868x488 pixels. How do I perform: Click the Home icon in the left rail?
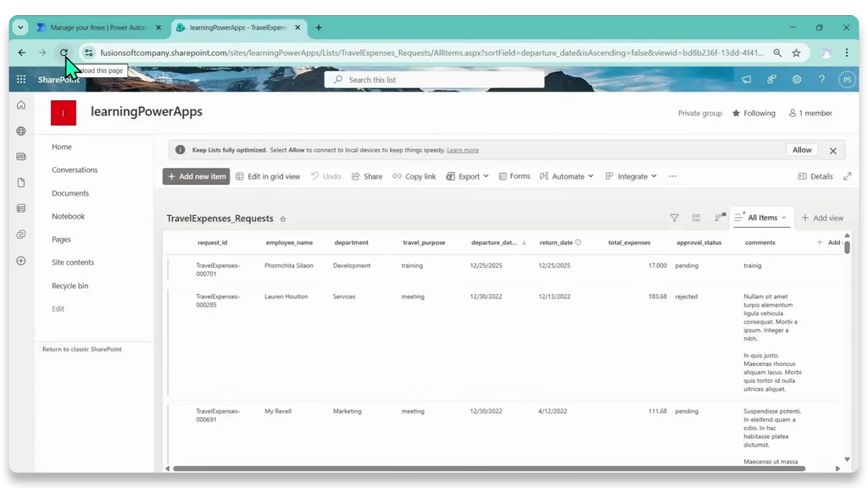click(x=21, y=105)
